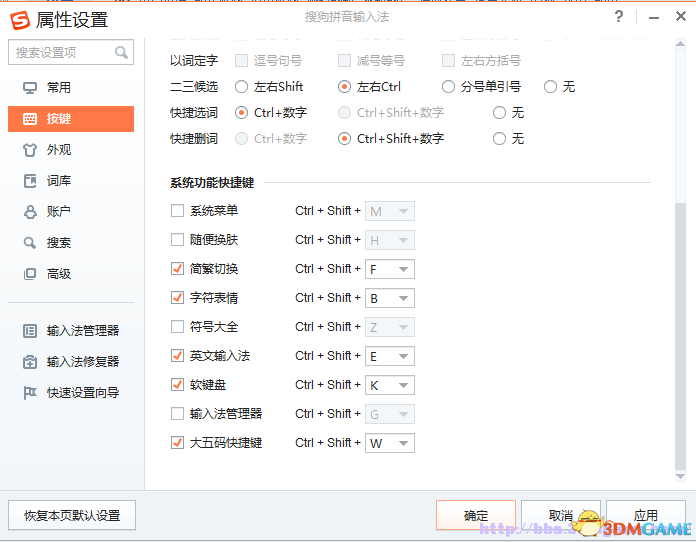Image resolution: width=696 pixels, height=542 pixels.
Task: Select 无 for 二三候选
Action: tap(550, 87)
